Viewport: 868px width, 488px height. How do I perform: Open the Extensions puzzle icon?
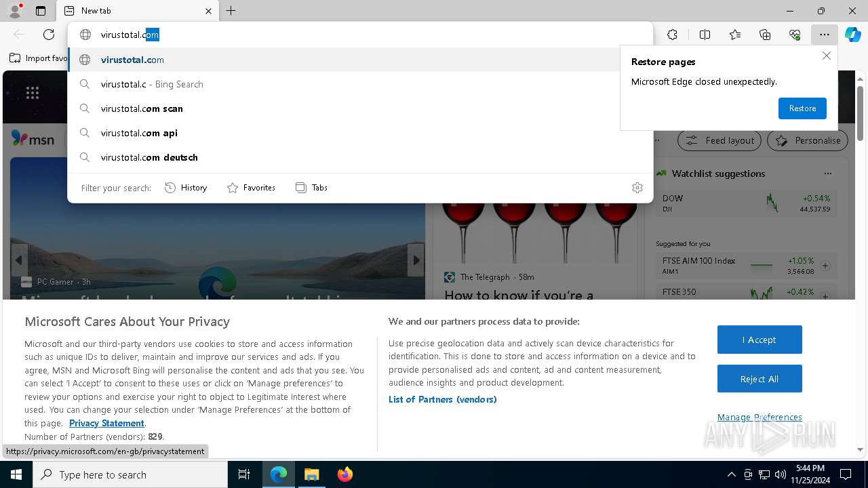coord(672,35)
